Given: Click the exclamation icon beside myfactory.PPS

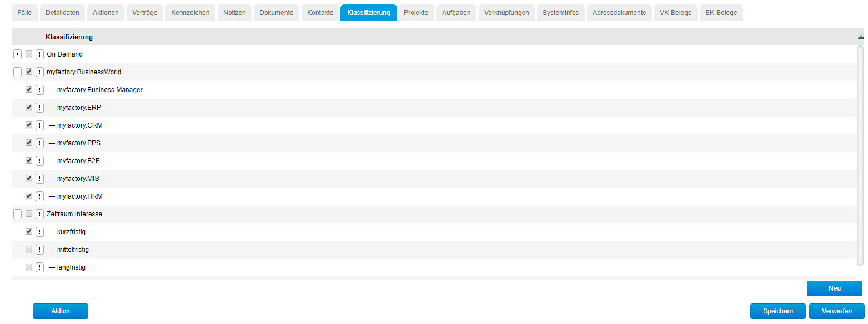Looking at the screenshot, I should coord(39,143).
